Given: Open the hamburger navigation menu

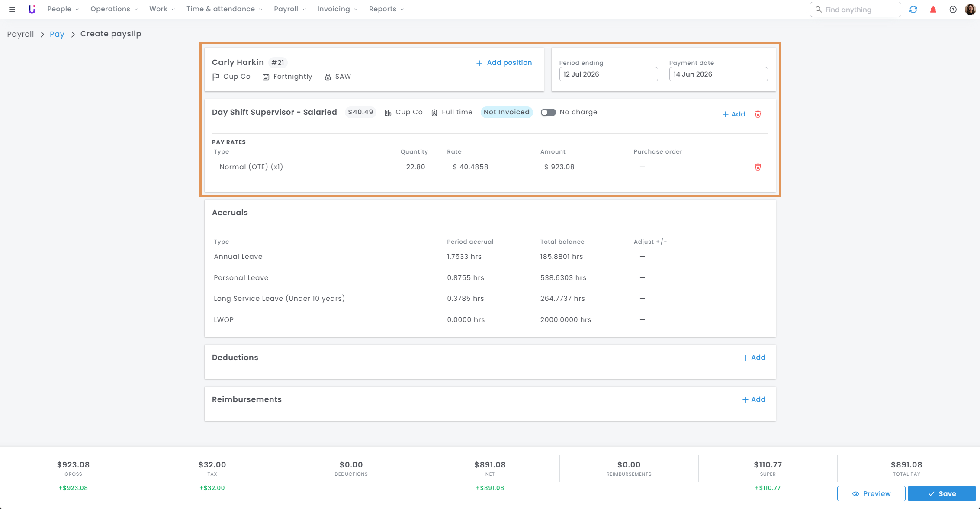Looking at the screenshot, I should (x=12, y=9).
